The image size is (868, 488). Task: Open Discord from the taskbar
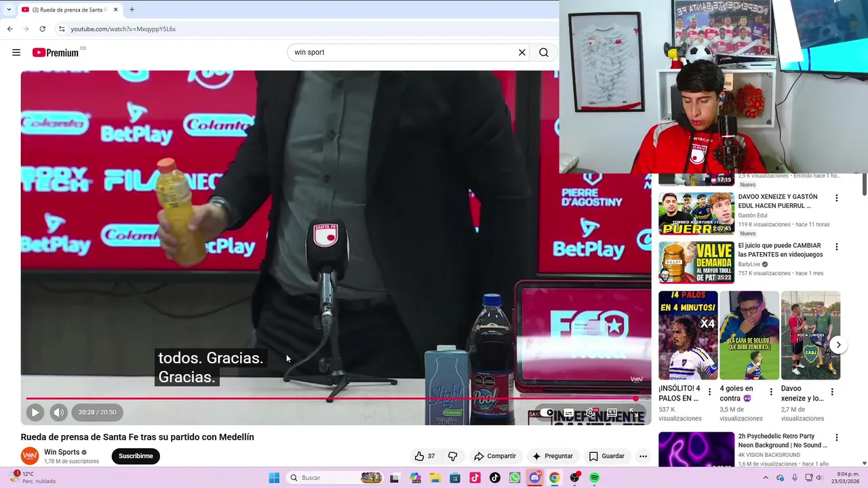click(535, 478)
